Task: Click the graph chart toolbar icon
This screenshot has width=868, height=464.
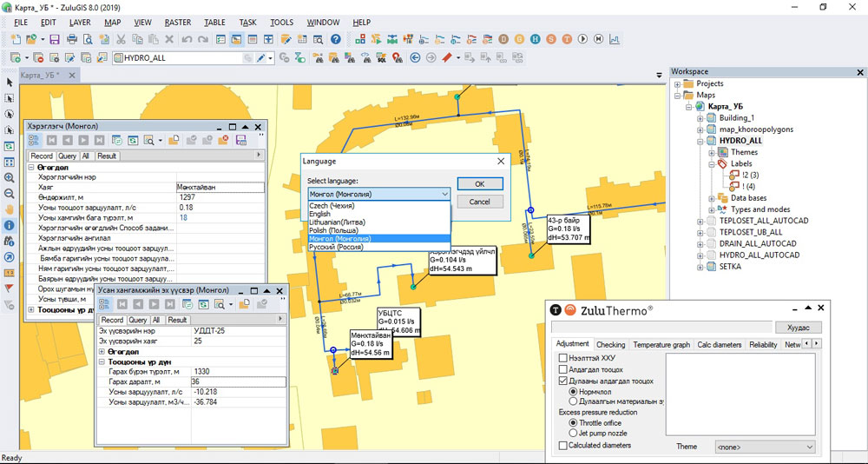Action: [x=615, y=39]
